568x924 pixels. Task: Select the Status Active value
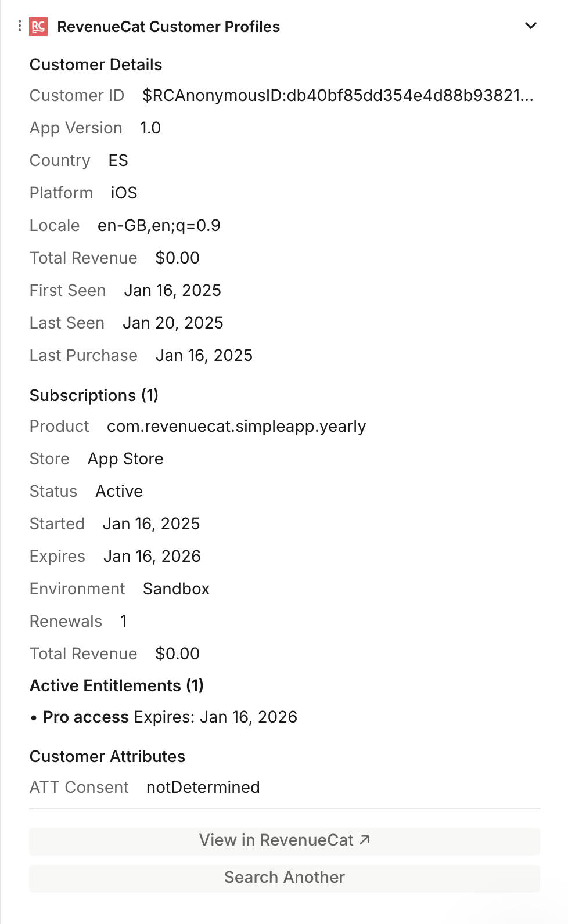pos(120,491)
